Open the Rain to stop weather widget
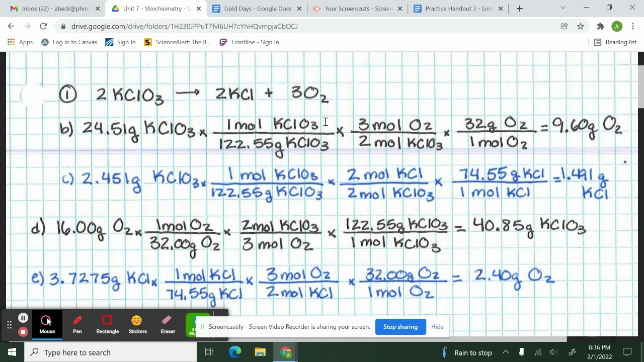The height and width of the screenshot is (362, 644). pos(467,352)
